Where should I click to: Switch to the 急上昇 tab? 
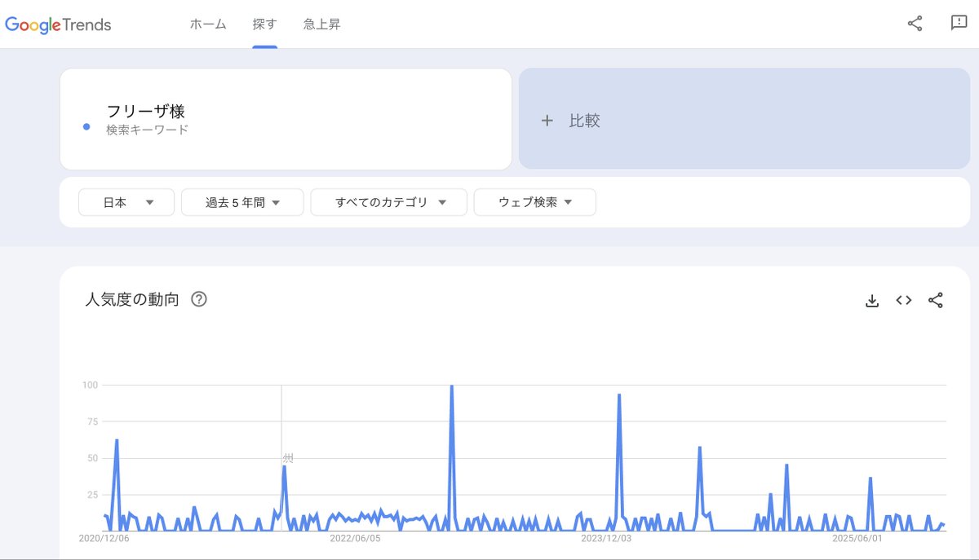pos(321,24)
